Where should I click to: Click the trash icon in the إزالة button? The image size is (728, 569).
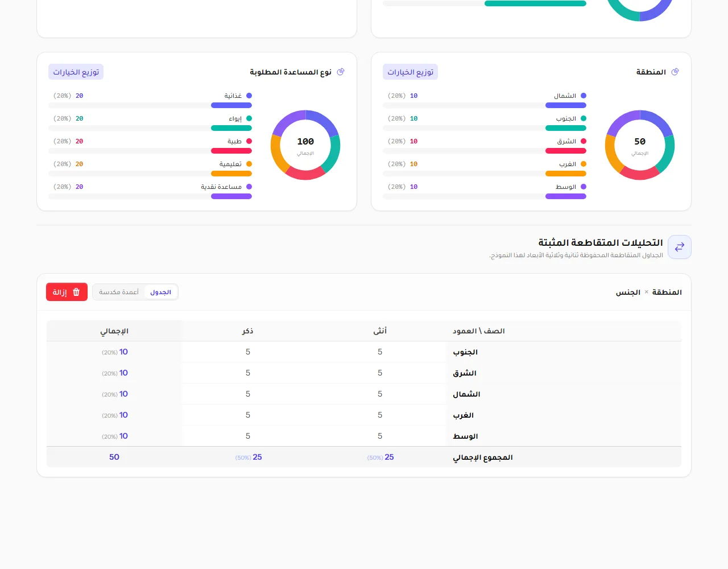tap(76, 292)
